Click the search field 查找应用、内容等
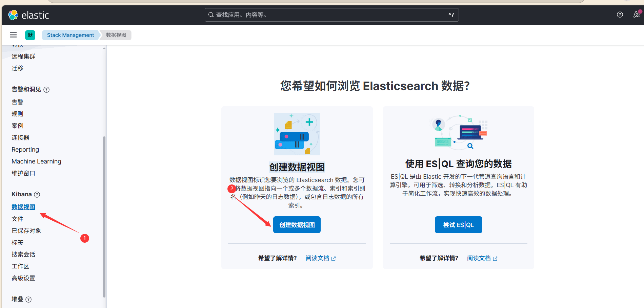The image size is (644, 308). (331, 15)
